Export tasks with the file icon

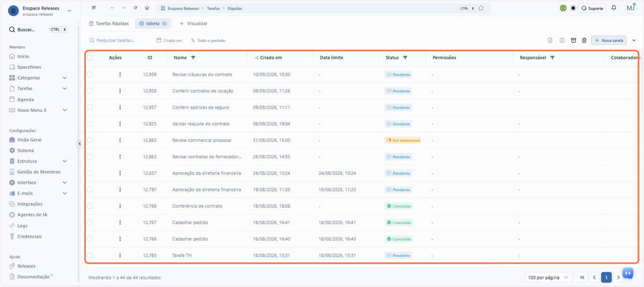tap(550, 40)
